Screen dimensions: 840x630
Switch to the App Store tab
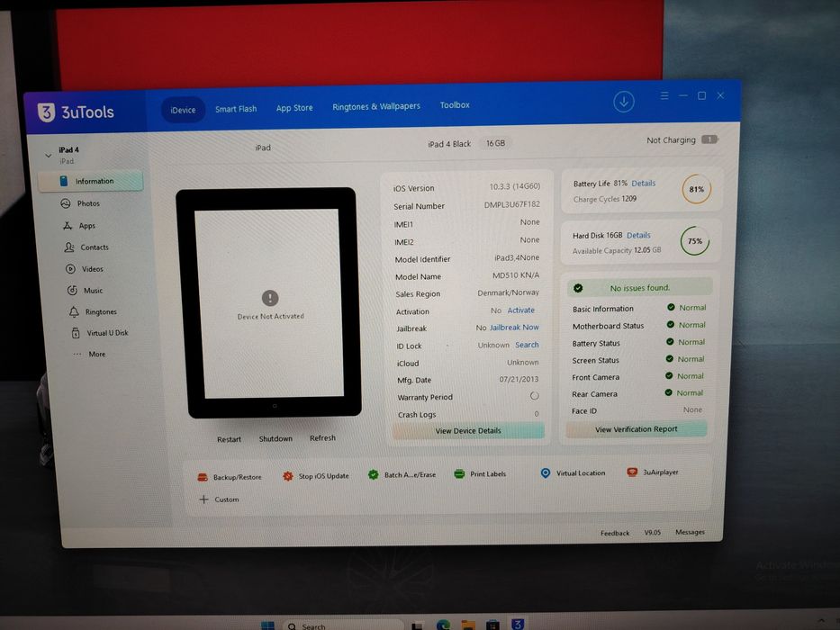tap(294, 108)
